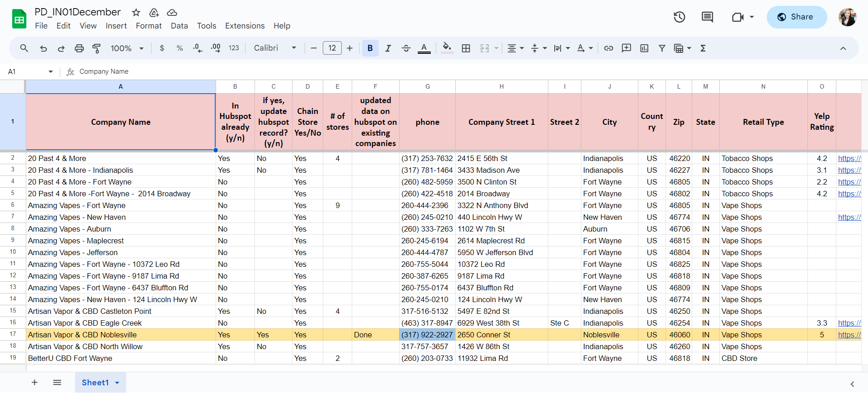The height and width of the screenshot is (393, 868).
Task: Toggle Strikethrough formatting
Action: click(x=406, y=48)
